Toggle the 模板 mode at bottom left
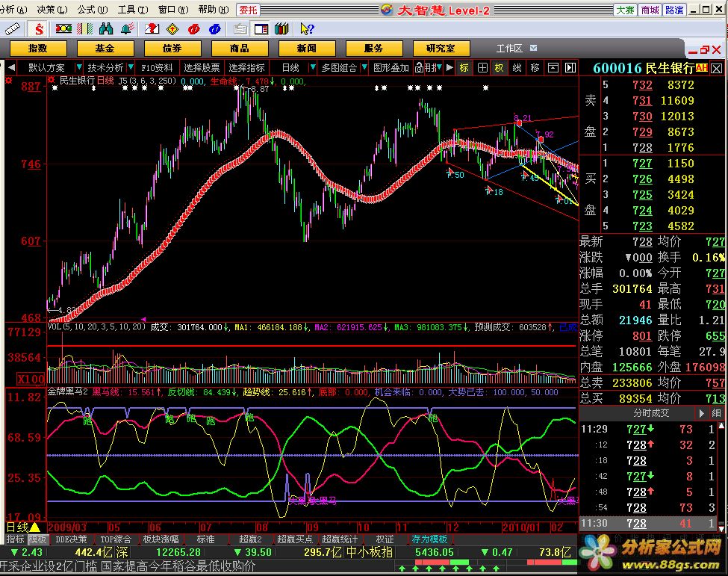The height and width of the screenshot is (576, 728). coord(37,539)
